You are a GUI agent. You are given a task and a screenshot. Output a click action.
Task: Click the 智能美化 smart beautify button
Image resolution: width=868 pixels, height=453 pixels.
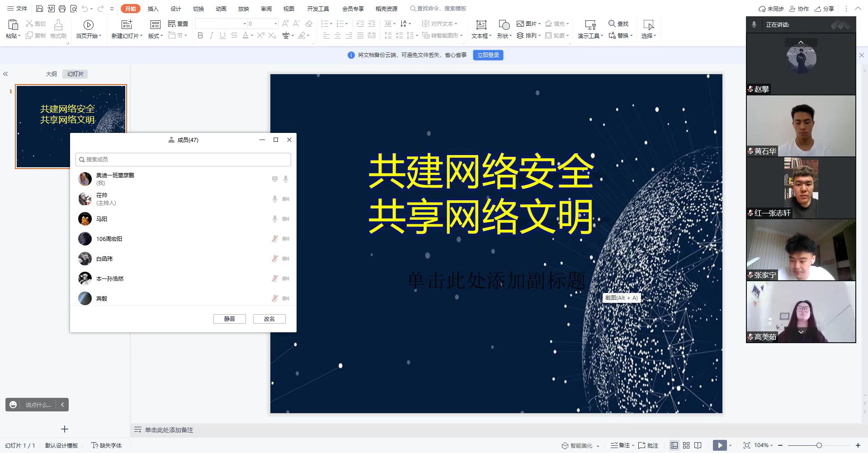pos(580,445)
